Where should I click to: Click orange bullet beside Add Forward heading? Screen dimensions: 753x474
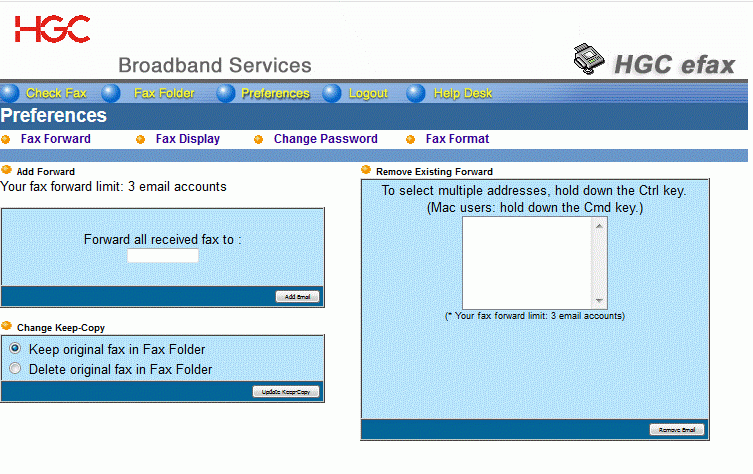[x=6, y=170]
